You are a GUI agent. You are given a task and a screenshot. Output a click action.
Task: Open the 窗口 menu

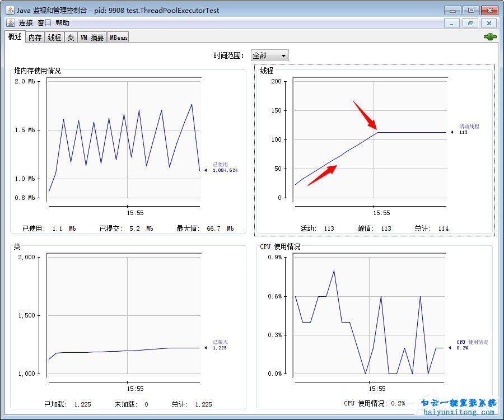pyautogui.click(x=44, y=23)
